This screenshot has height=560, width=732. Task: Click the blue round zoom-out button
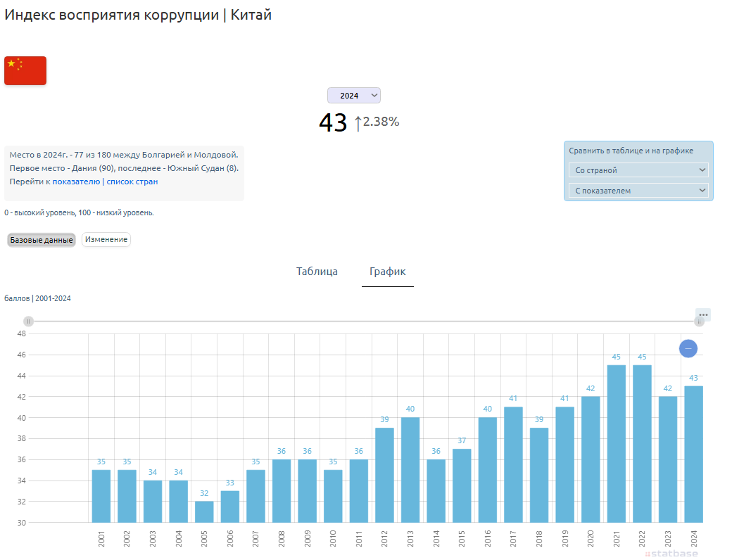click(x=688, y=348)
